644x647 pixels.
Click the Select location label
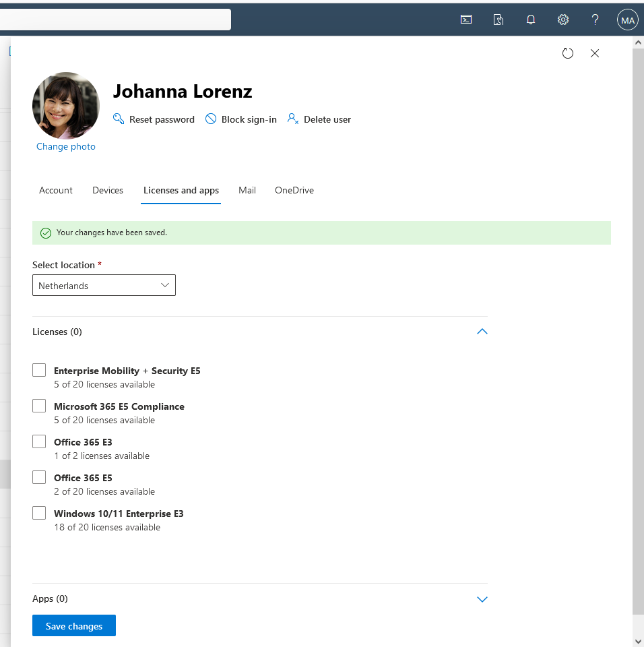pos(63,265)
